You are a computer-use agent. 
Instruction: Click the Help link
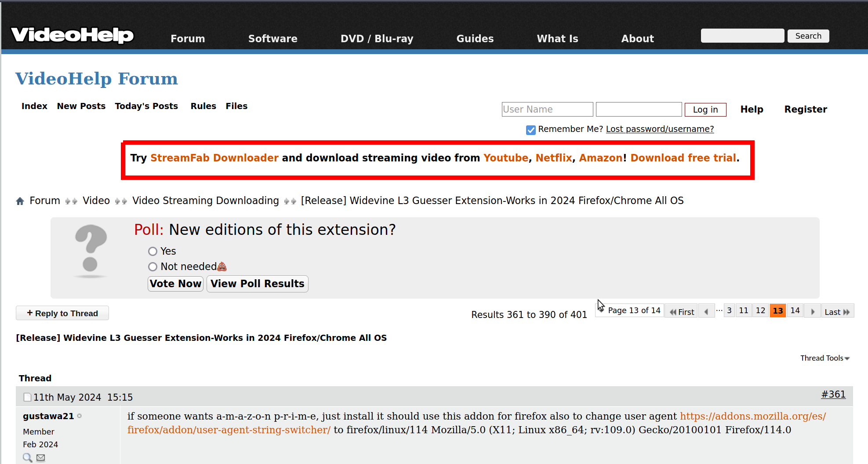(752, 110)
